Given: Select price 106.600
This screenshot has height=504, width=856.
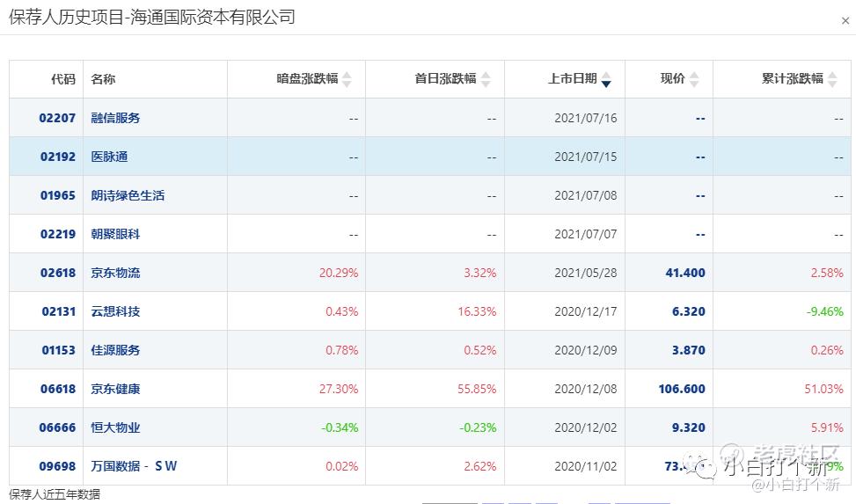Looking at the screenshot, I should point(682,390).
